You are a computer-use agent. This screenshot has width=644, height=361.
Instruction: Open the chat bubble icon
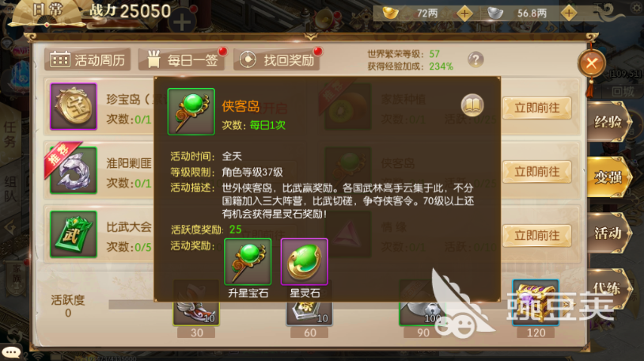(x=11, y=352)
